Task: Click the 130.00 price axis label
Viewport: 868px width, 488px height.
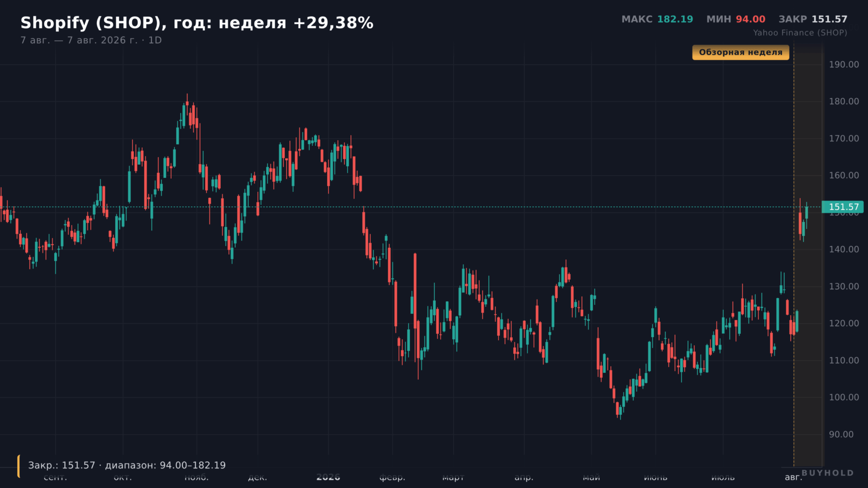Action: click(x=844, y=286)
